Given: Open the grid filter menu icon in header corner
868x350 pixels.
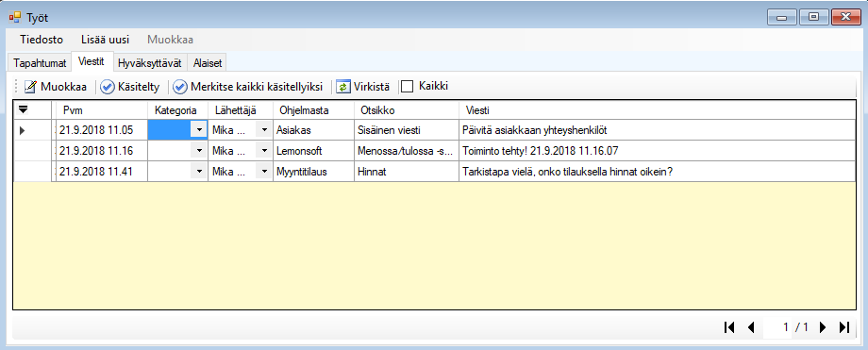Looking at the screenshot, I should click(x=24, y=109).
